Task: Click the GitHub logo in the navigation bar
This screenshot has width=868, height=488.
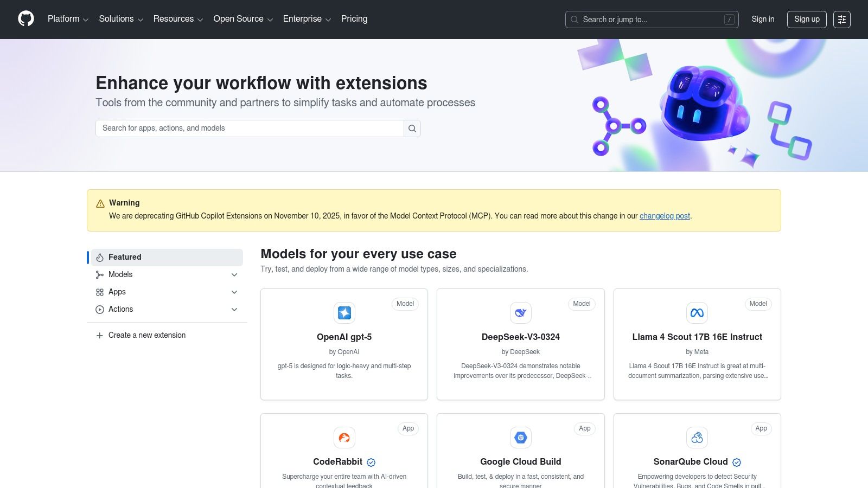Action: (25, 18)
